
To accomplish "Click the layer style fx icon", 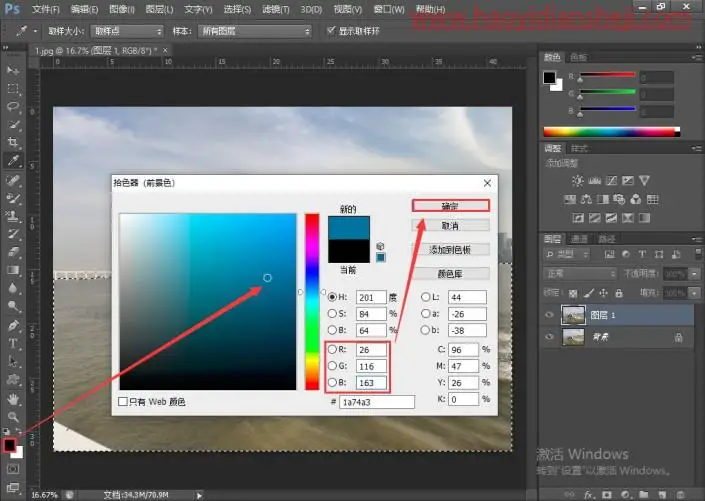I will click(x=589, y=495).
